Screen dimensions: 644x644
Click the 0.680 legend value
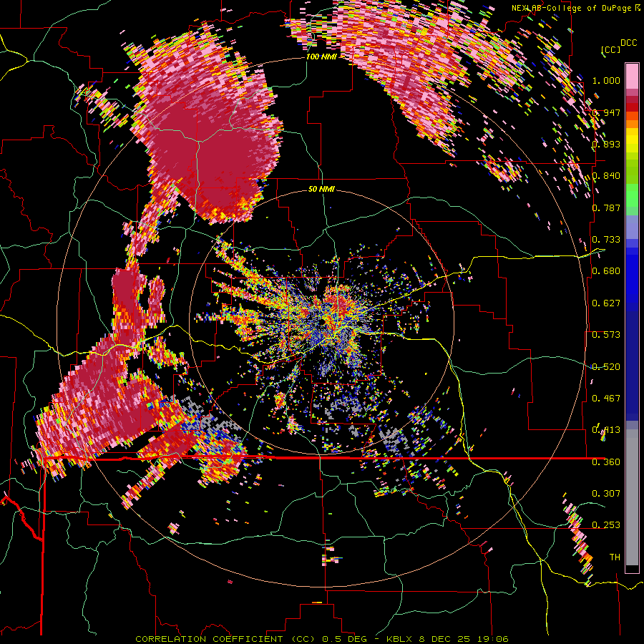pyautogui.click(x=606, y=271)
